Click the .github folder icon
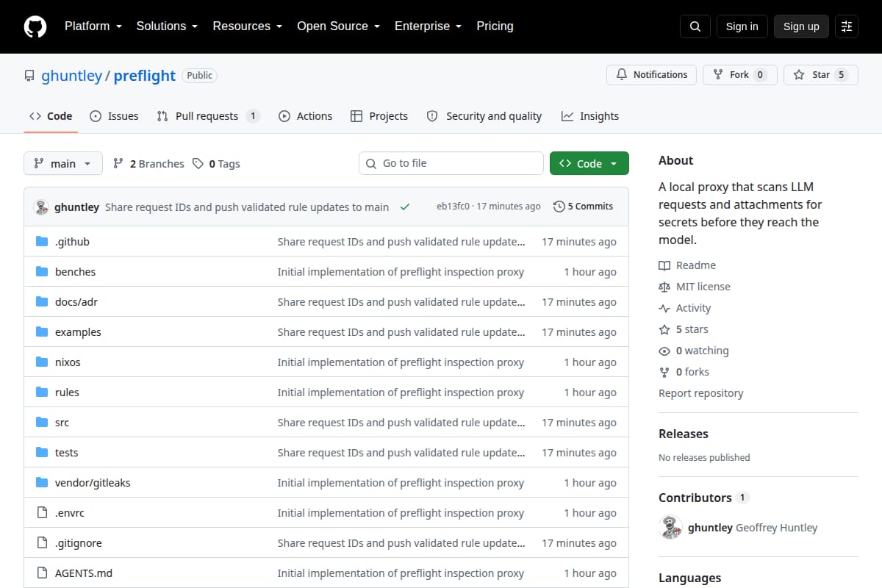Screen dimensions: 882x588 pos(42,242)
